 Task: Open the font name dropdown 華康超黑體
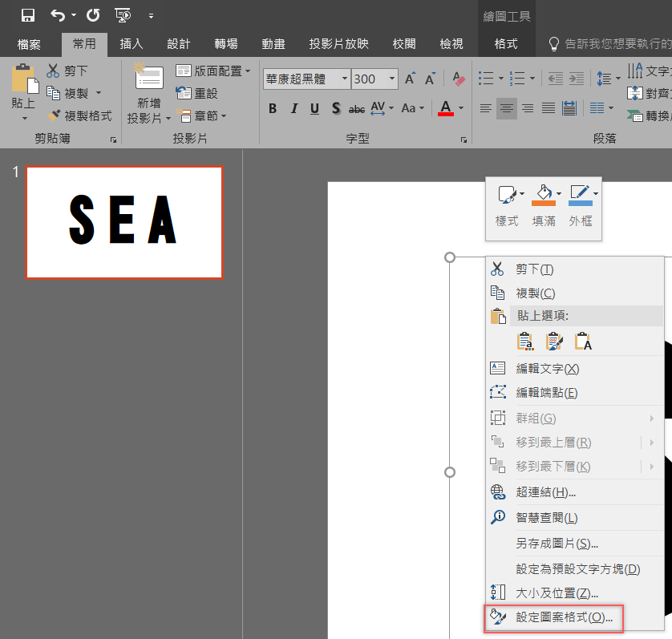click(x=345, y=79)
